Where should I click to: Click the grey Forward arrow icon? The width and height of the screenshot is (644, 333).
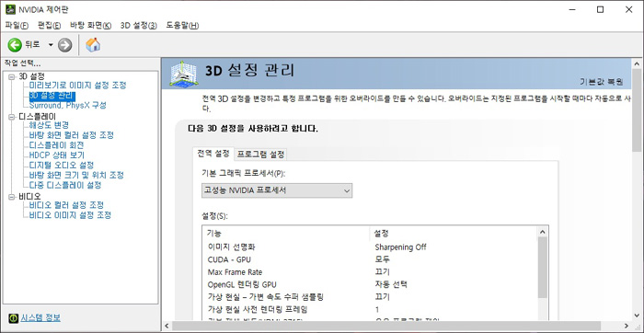click(64, 45)
